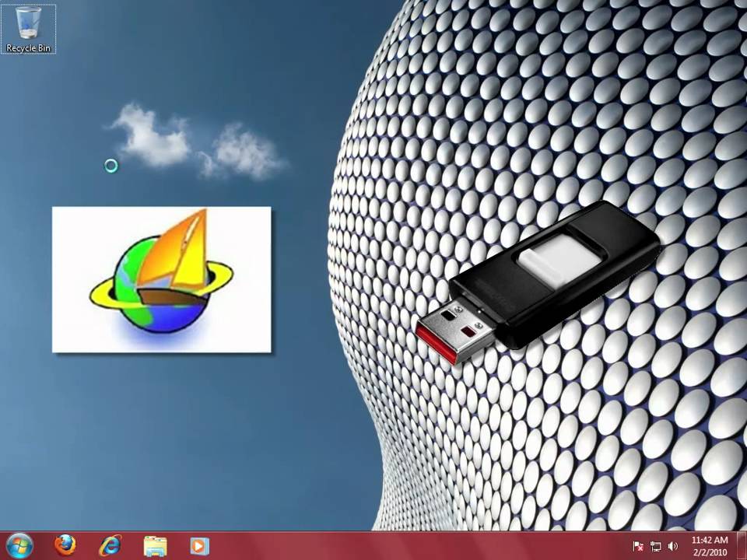Open Action Center flag in system tray
This screenshot has width=747, height=560.
coord(638,546)
